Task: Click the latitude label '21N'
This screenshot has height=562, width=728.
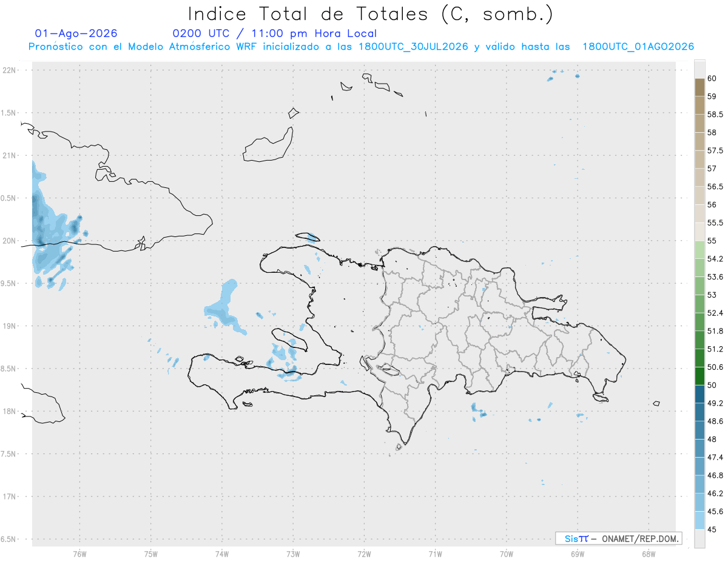Action: coord(10,156)
